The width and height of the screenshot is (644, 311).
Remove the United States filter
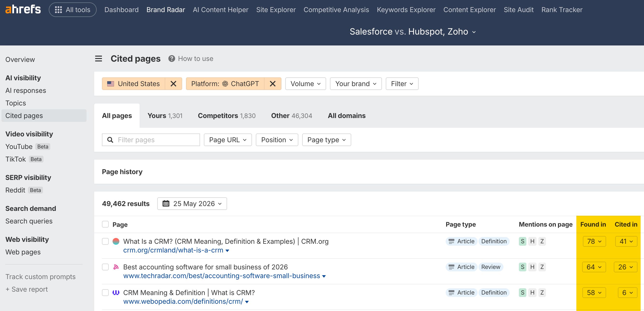[x=173, y=84]
